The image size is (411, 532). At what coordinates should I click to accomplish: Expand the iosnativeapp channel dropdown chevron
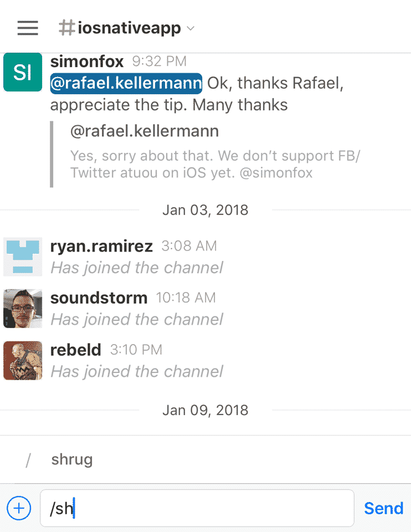(x=191, y=28)
